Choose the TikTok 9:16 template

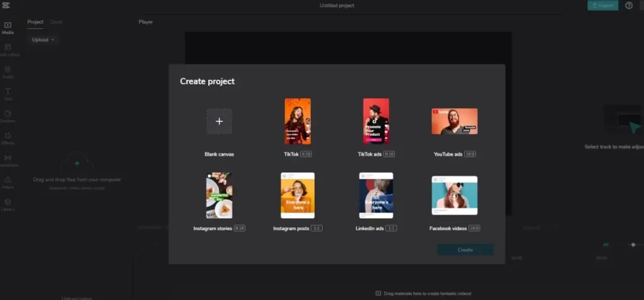coord(297,121)
